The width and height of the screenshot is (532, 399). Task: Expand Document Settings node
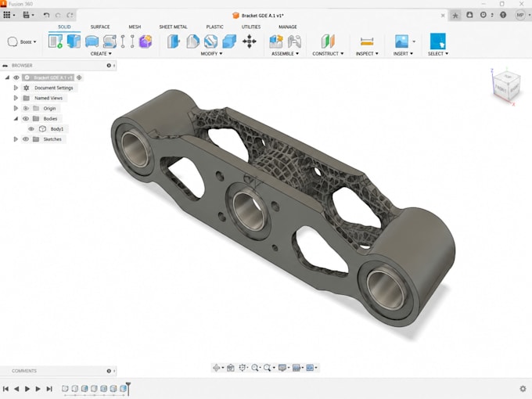(x=16, y=88)
